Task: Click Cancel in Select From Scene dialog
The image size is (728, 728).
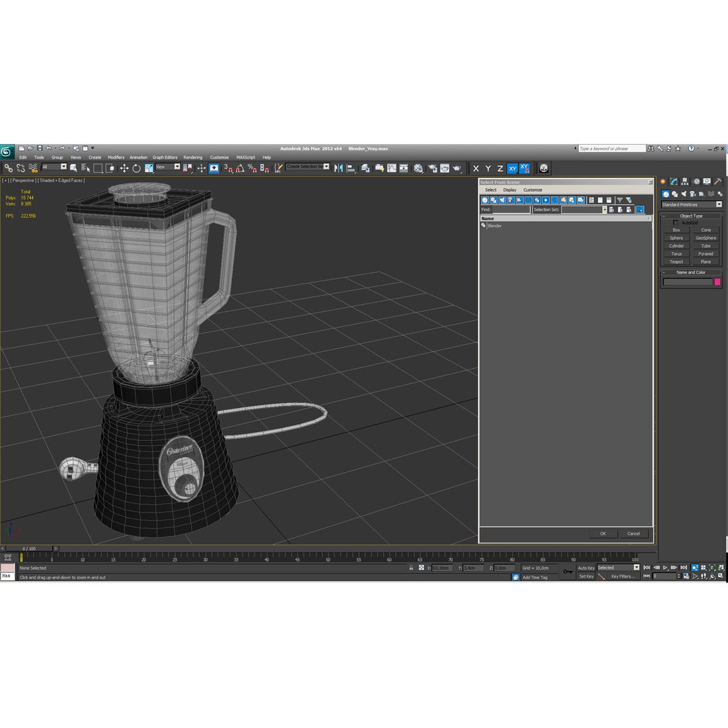Action: click(634, 533)
